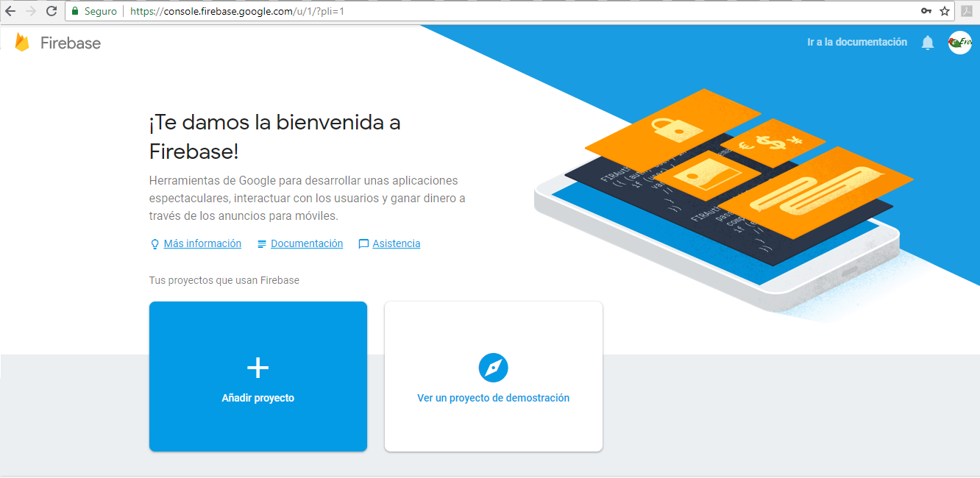Viewport: 980px width, 478px height.
Task: Click the saved password key icon
Action: tap(927, 11)
